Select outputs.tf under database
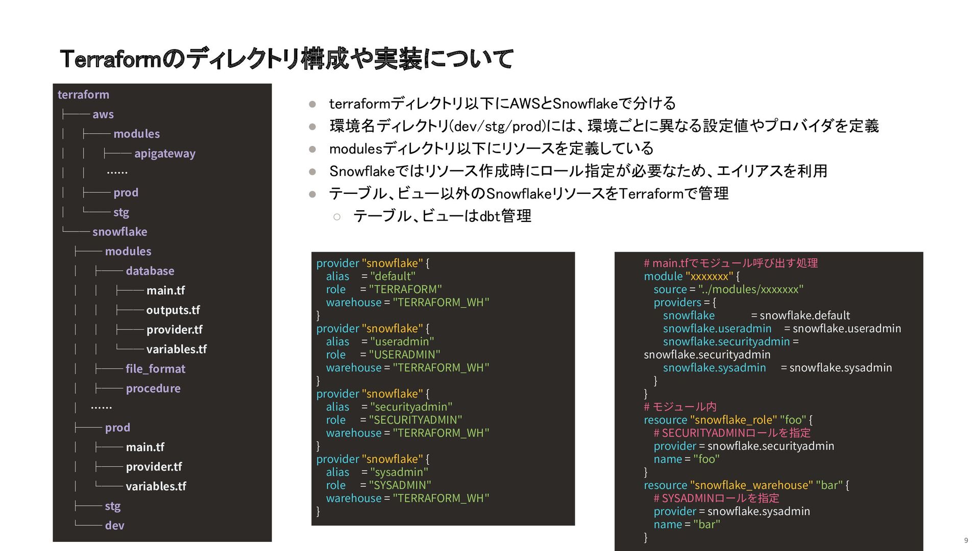The height and width of the screenshot is (551, 980). [x=173, y=310]
